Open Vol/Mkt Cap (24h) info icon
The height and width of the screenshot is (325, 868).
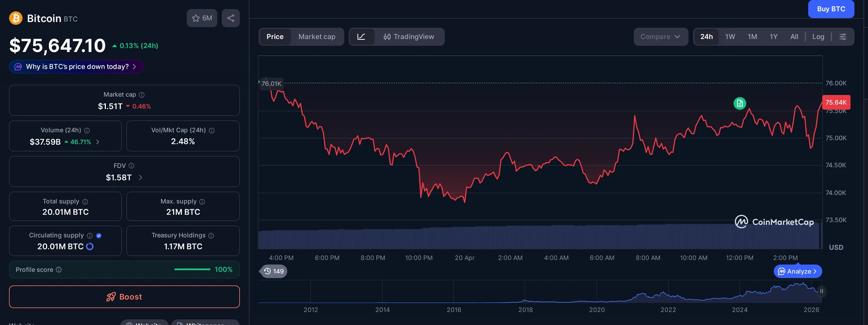[x=212, y=130]
